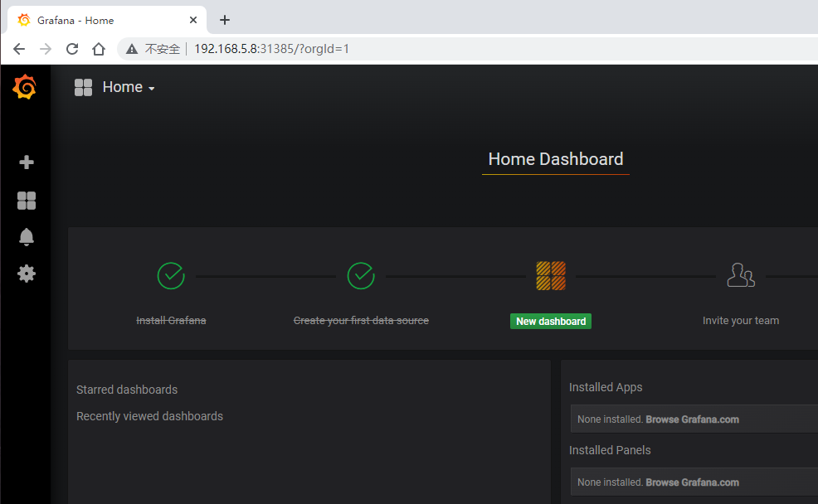Open the Configuration gear in sidebar
This screenshot has width=818, height=504.
(27, 274)
